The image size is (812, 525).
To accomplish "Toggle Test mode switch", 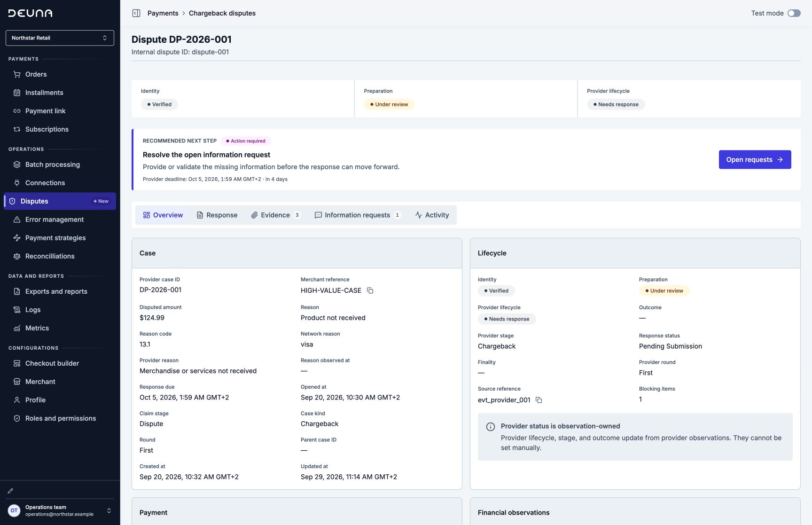I will coord(794,13).
